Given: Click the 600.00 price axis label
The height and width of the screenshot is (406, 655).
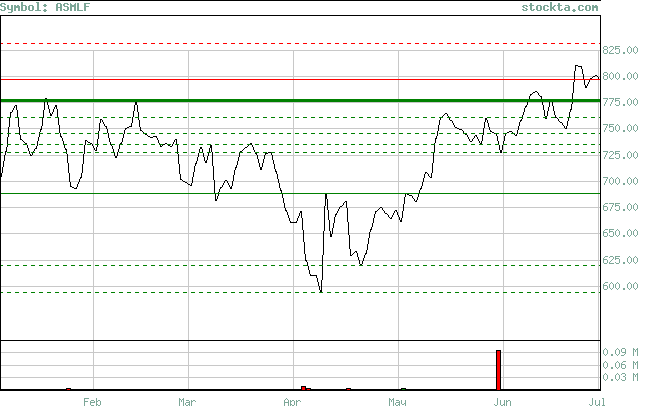Looking at the screenshot, I should click(x=620, y=286).
